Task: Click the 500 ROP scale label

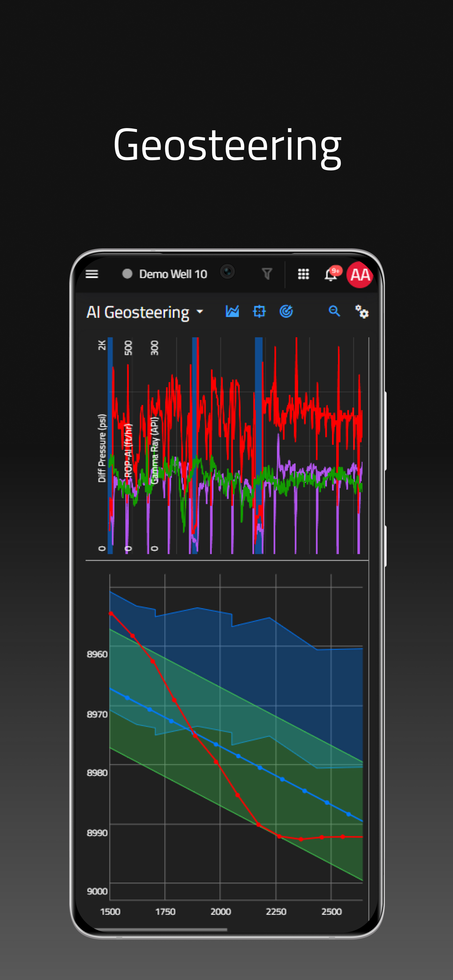Action: click(128, 348)
